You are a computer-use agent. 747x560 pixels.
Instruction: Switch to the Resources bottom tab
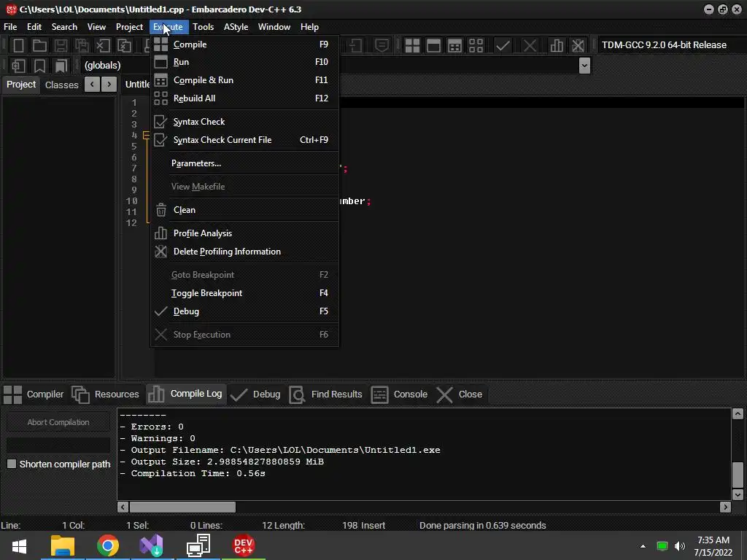tap(105, 394)
